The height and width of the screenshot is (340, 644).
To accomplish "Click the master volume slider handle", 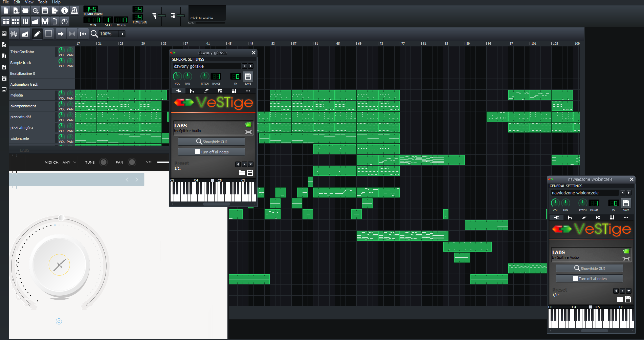I will pos(162,16).
